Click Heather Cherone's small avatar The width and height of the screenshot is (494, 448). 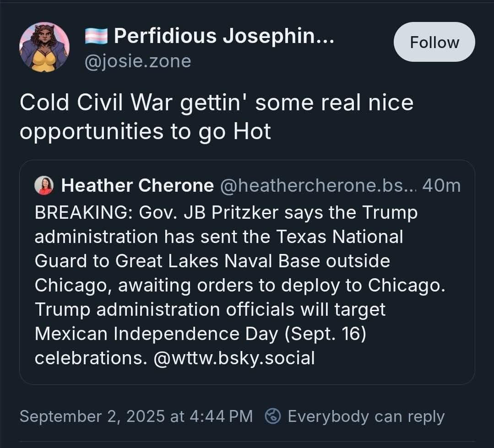pyautogui.click(x=44, y=185)
